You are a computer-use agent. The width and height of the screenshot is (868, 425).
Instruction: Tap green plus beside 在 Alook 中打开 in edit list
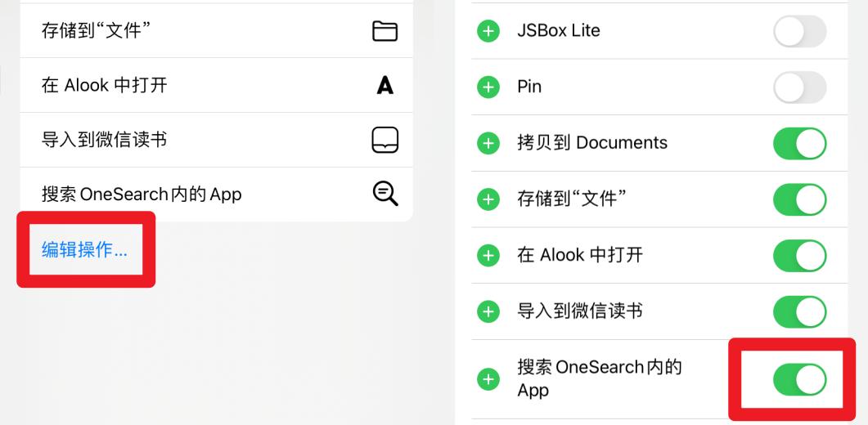[488, 255]
